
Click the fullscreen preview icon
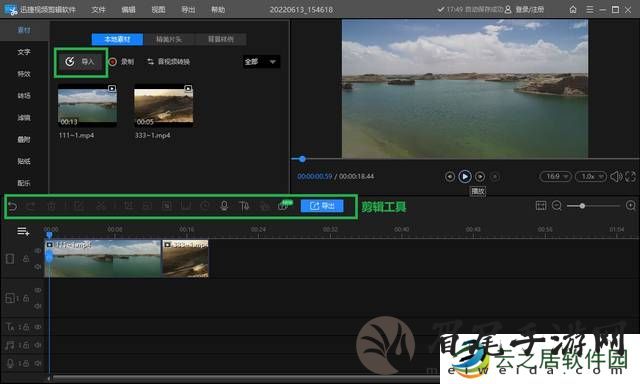click(x=630, y=177)
